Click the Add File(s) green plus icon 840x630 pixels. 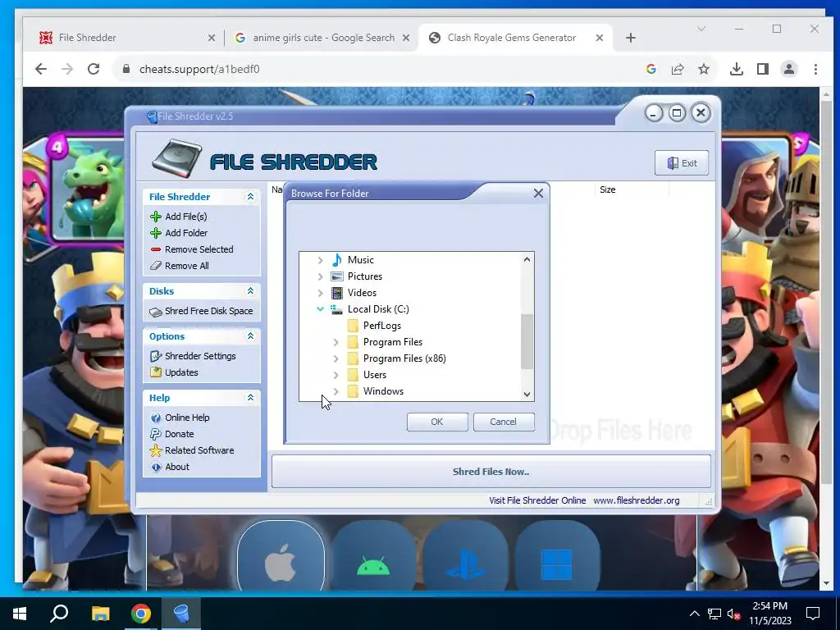pyautogui.click(x=156, y=217)
